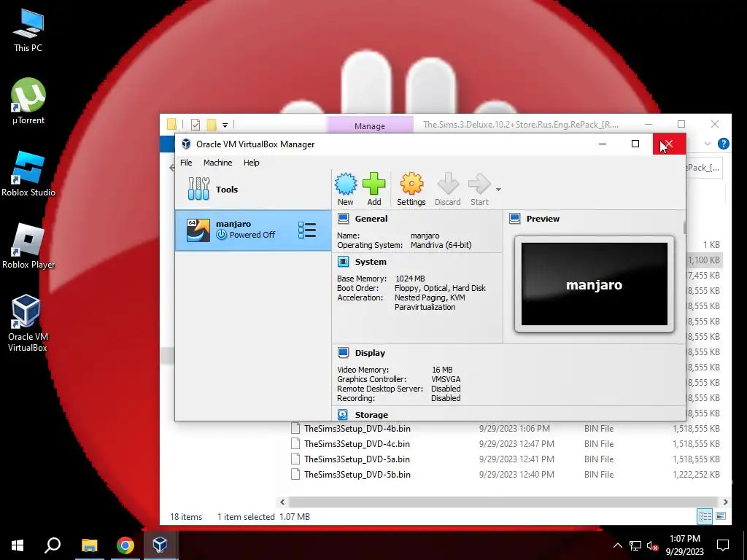
Task: Open Quick Access toolbar dropdown in Explorer
Action: 225,125
